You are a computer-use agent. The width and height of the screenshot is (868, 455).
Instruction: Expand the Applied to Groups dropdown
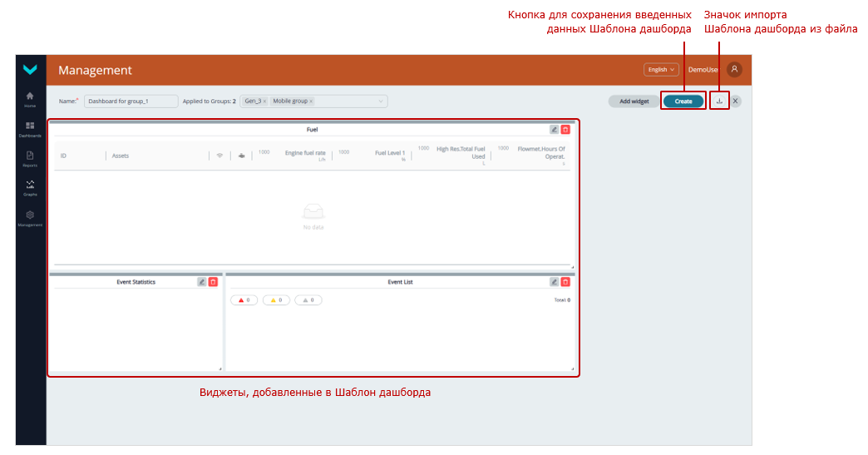[382, 101]
